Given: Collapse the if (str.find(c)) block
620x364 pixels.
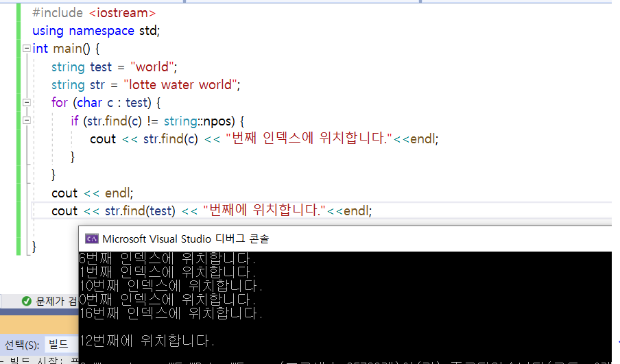Looking at the screenshot, I should [27, 120].
